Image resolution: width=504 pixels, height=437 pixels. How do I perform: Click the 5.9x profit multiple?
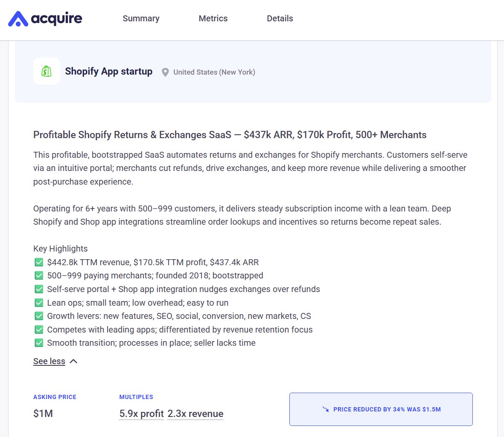(x=141, y=414)
